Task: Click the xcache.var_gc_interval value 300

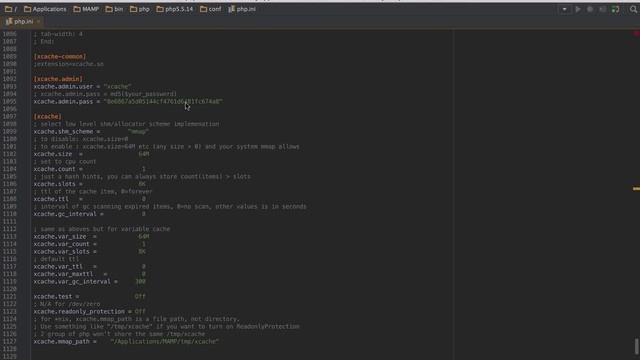Action: click(x=140, y=282)
